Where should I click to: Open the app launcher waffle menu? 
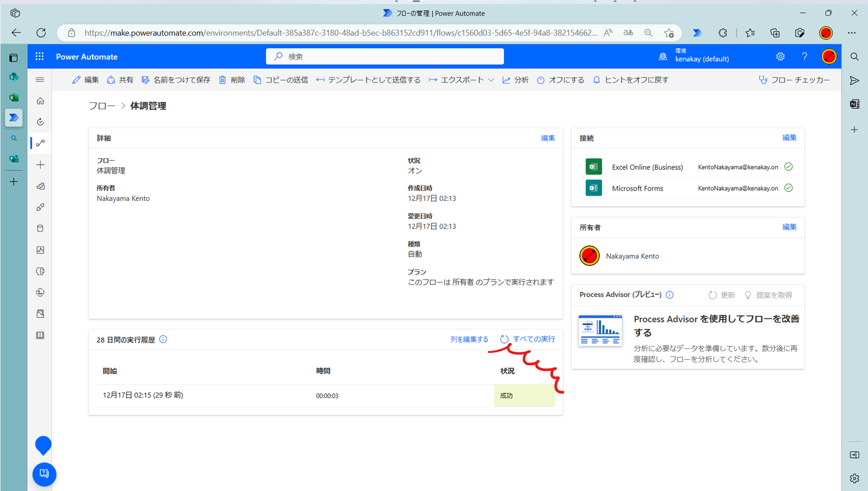pos(39,56)
